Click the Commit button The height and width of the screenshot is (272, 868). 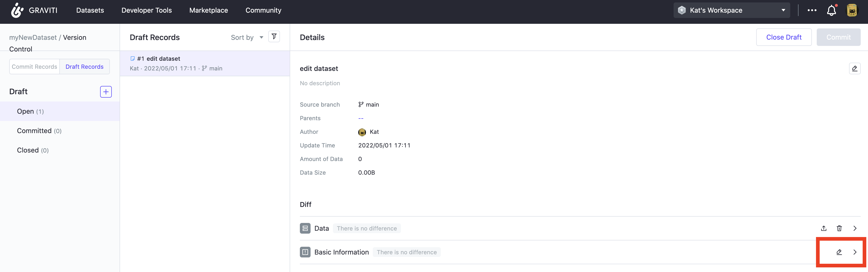pos(838,37)
